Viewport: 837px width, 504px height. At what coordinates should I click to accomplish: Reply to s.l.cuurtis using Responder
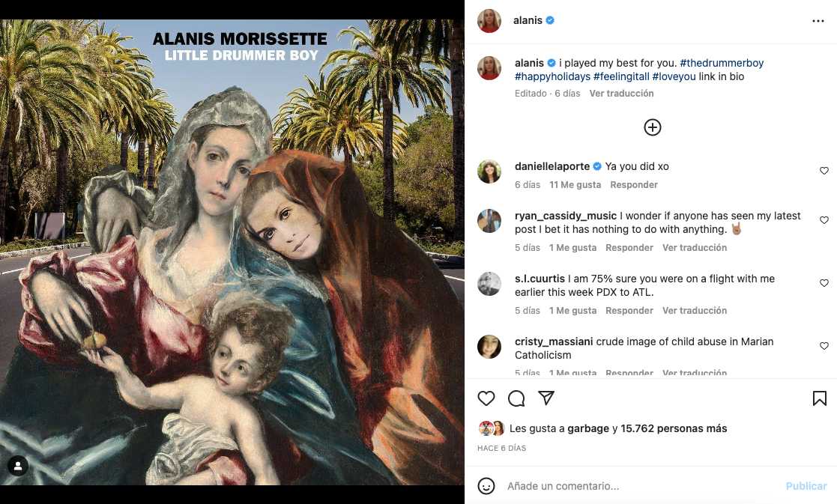pos(629,310)
